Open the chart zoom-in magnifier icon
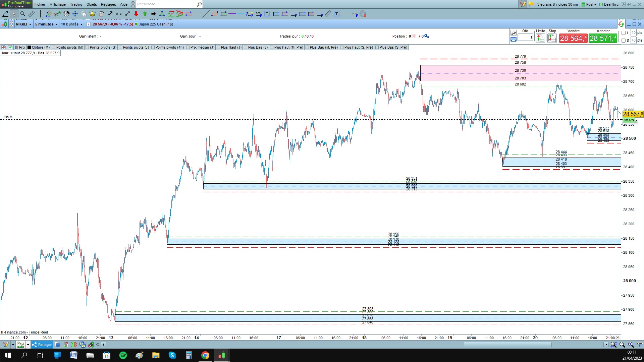Viewport: 644px width, 362px height. tap(631, 345)
